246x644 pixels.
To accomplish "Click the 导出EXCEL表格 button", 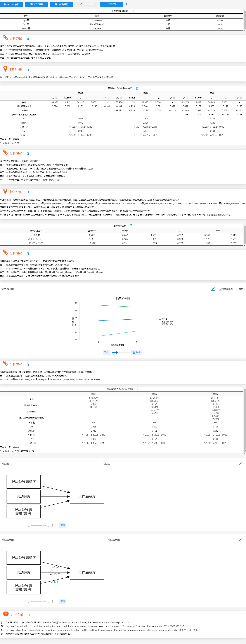I will pyautogui.click(x=11, y=5).
